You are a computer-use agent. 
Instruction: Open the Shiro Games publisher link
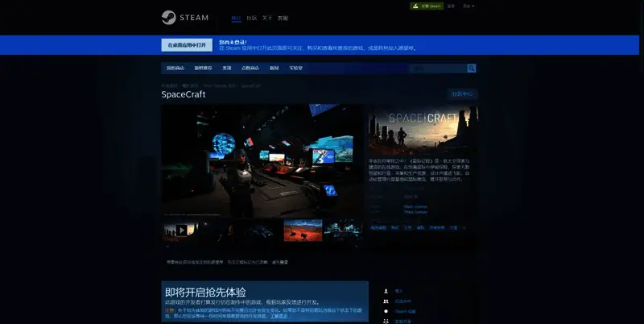415,212
